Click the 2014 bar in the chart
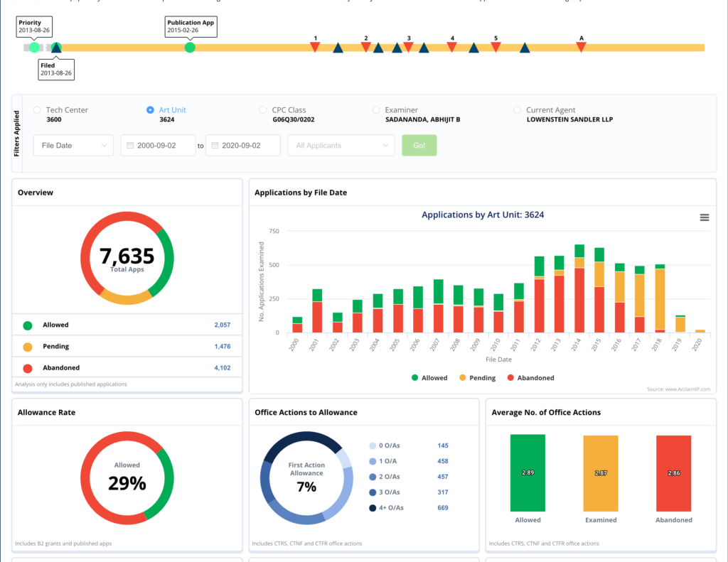 pyautogui.click(x=579, y=288)
